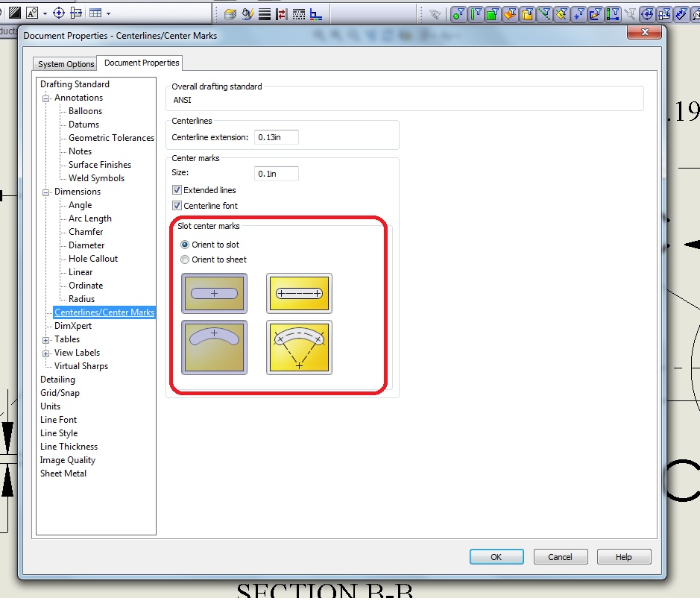Click the OK button
This screenshot has width=700, height=604.
point(496,557)
